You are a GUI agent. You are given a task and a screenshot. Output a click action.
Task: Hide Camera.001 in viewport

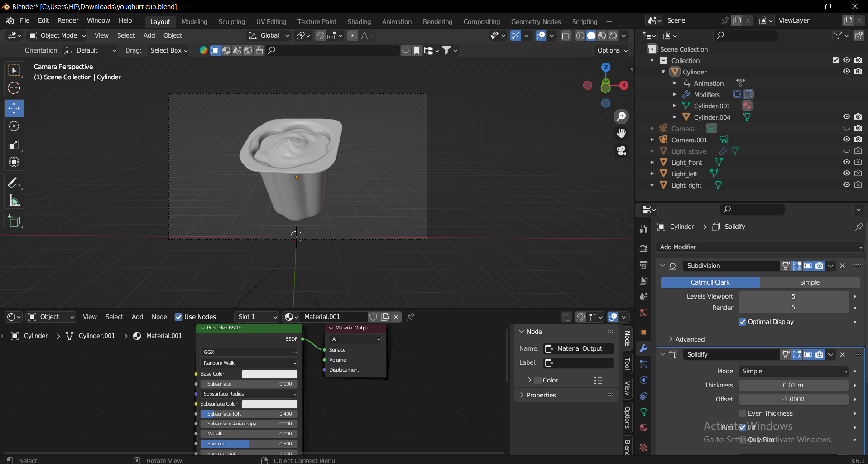click(x=846, y=139)
